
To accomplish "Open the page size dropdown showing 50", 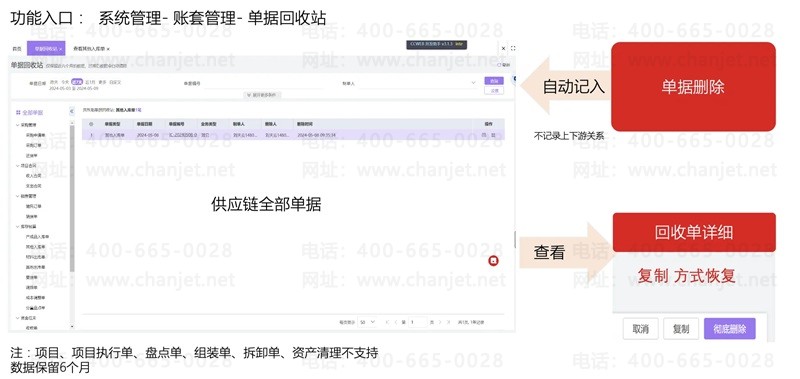I will (367, 322).
